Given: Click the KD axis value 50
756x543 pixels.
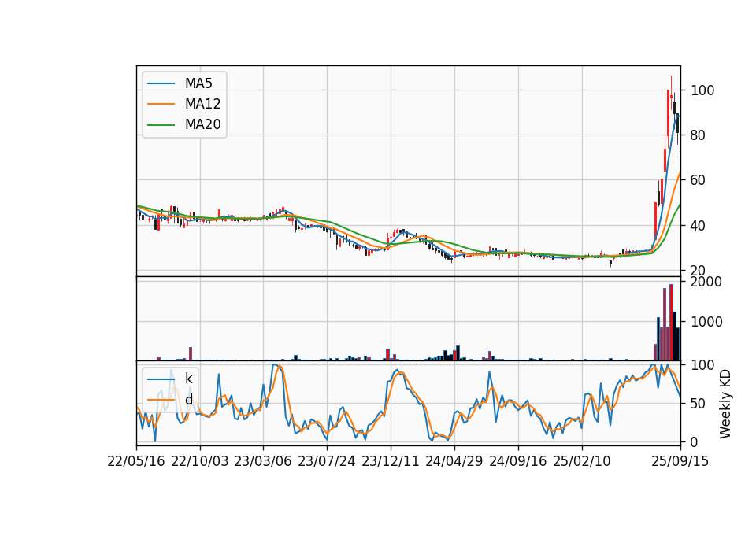Looking at the screenshot, I should [699, 404].
